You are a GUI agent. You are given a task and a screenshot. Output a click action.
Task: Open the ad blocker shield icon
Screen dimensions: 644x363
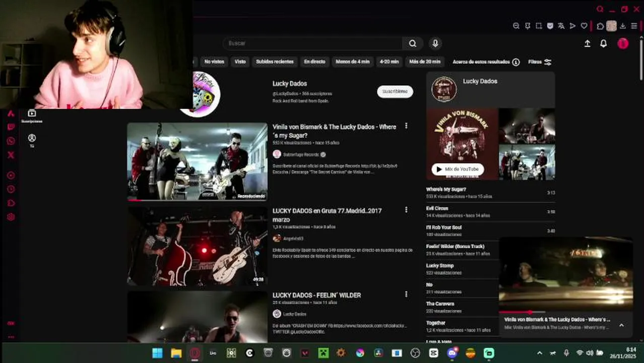(550, 26)
